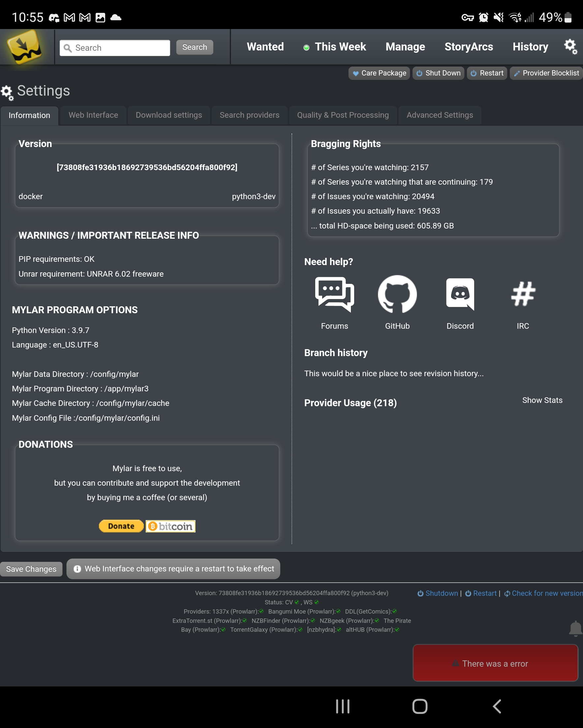Click the notification bell icon

(x=575, y=628)
